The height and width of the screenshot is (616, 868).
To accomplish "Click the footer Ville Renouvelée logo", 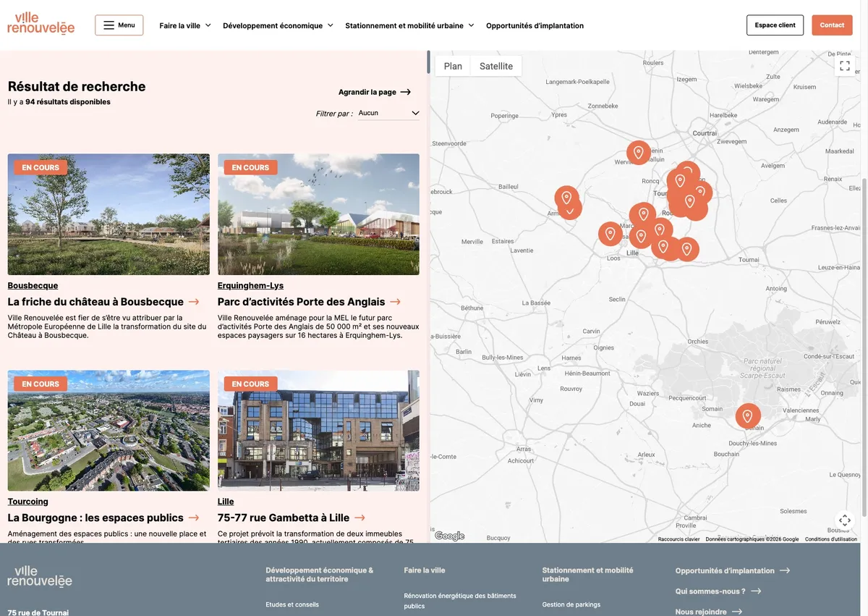I will [x=40, y=576].
